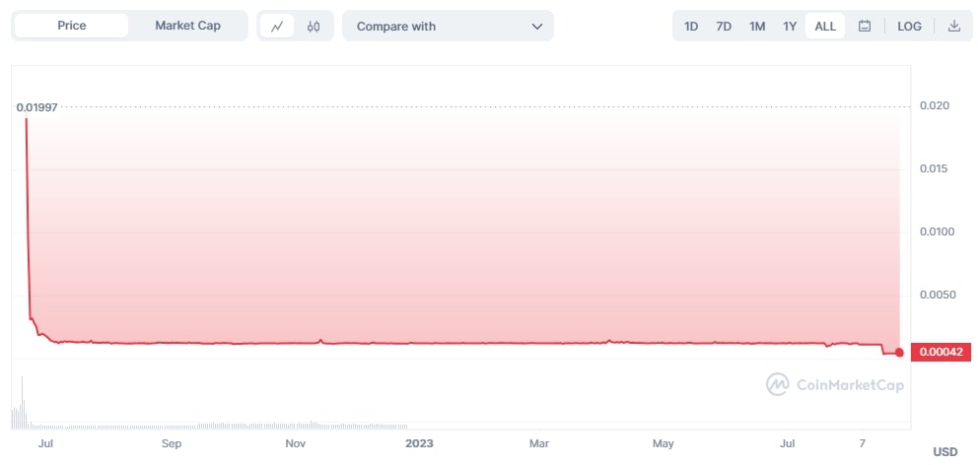Switch to line chart view
980x465 pixels.
277,27
